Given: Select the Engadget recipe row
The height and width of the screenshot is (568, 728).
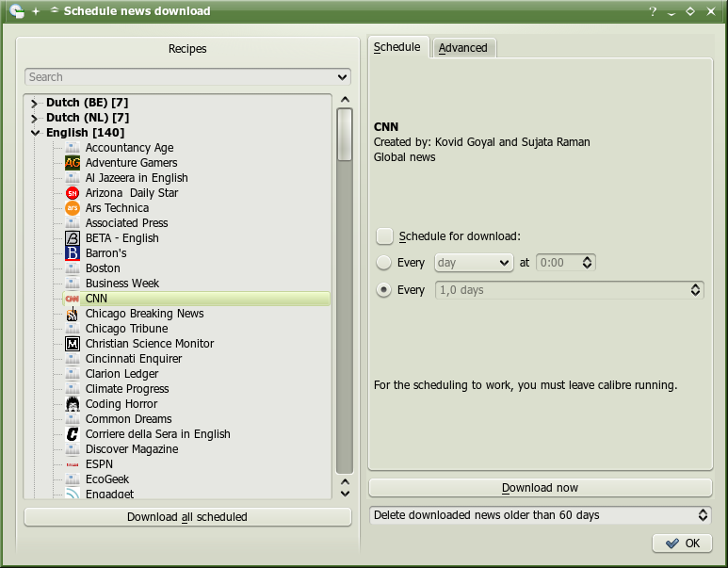Looking at the screenshot, I should [109, 494].
